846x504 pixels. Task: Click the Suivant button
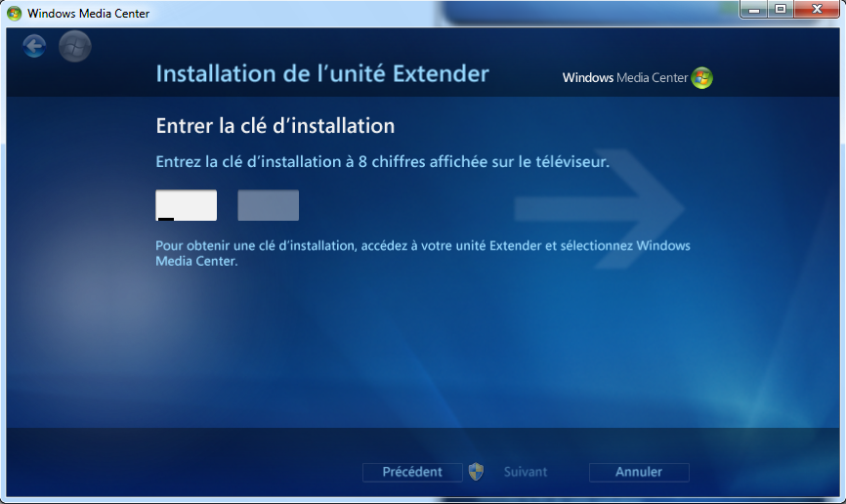pos(525,472)
